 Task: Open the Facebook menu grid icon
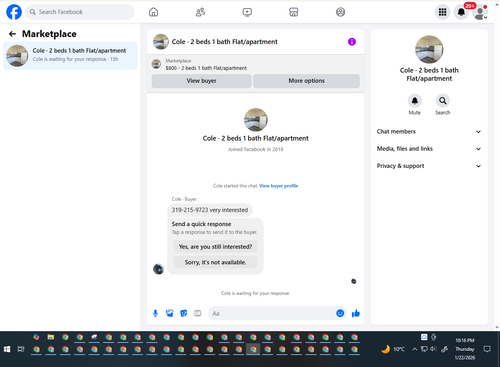coord(442,12)
